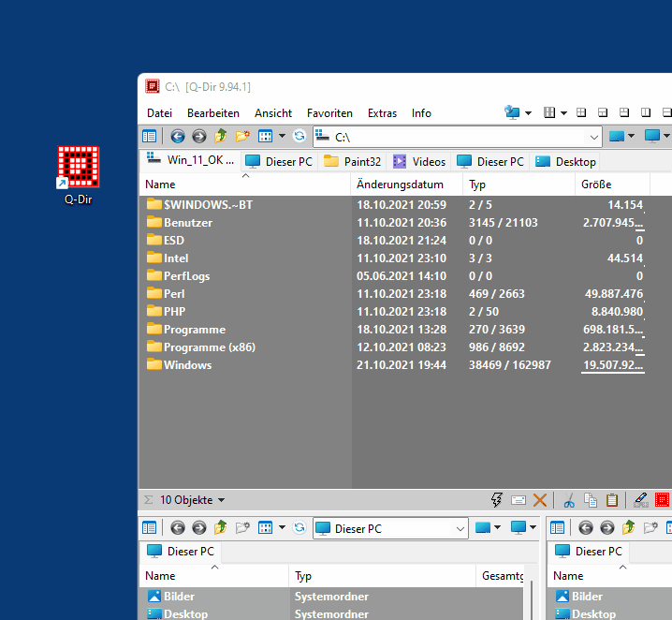Go back in the C:\ pane

point(178,137)
